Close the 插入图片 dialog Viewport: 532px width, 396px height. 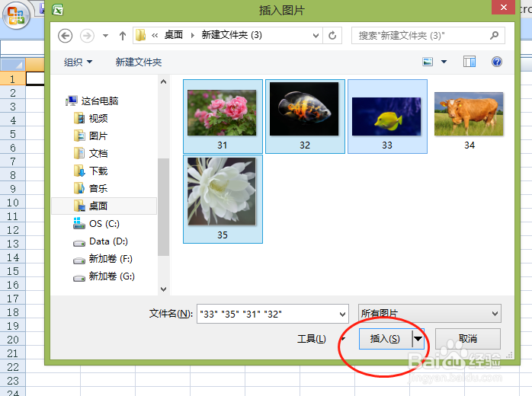(504, 7)
